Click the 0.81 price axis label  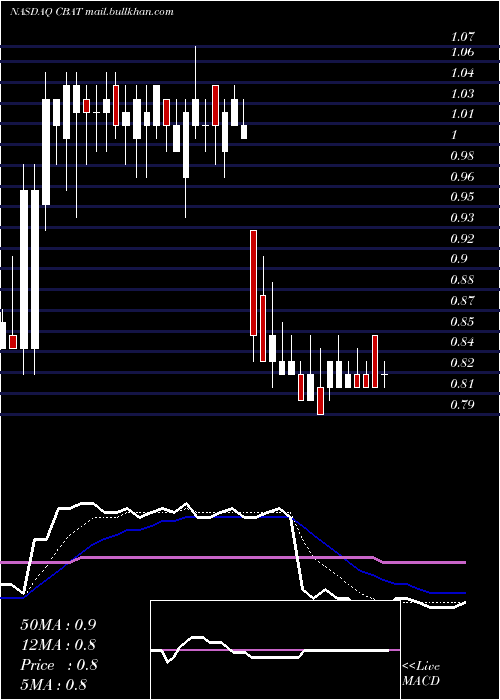[x=462, y=383]
